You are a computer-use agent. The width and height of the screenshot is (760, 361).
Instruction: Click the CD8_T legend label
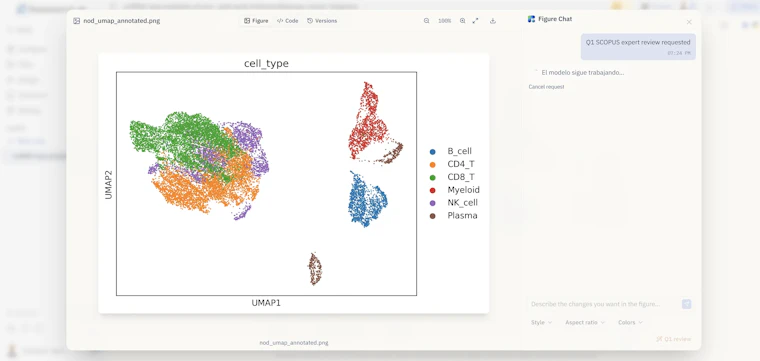pyautogui.click(x=461, y=177)
